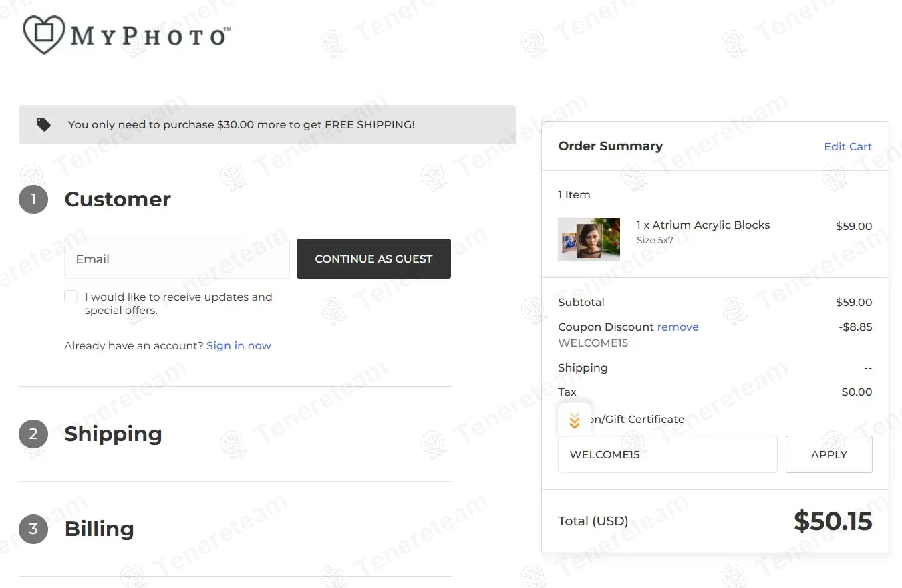Click the orange double-chevron down icon
Screen dimensions: 902x588
pyautogui.click(x=574, y=420)
